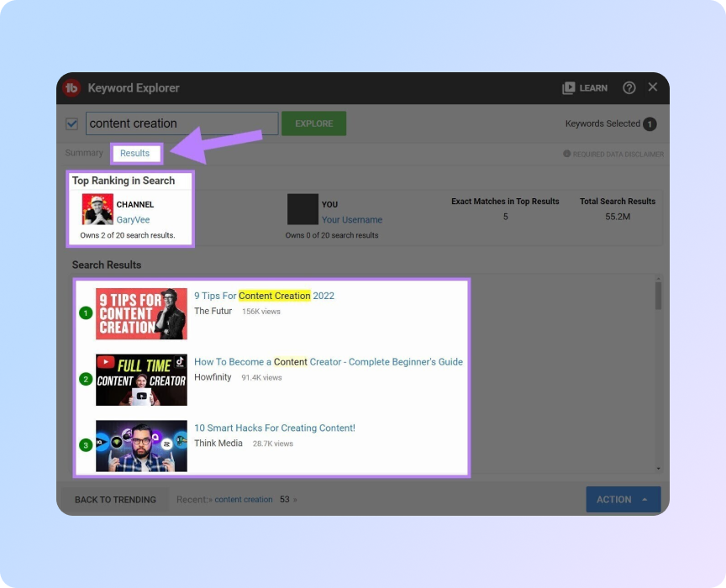Open the ACTION dropdown
The height and width of the screenshot is (588, 726).
[623, 499]
